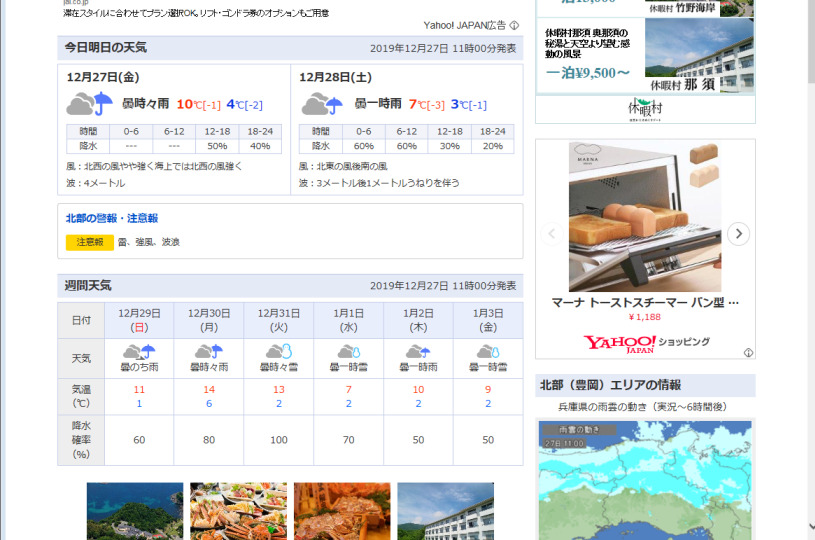Screen dimensions: 815x540
Task: Click the 80 precipitation probability cell
Action: 209,440
